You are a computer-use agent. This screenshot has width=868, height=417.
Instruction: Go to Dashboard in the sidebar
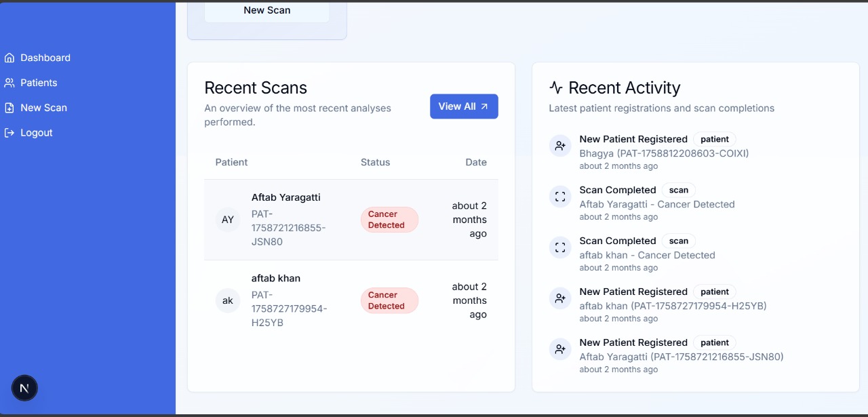point(45,58)
